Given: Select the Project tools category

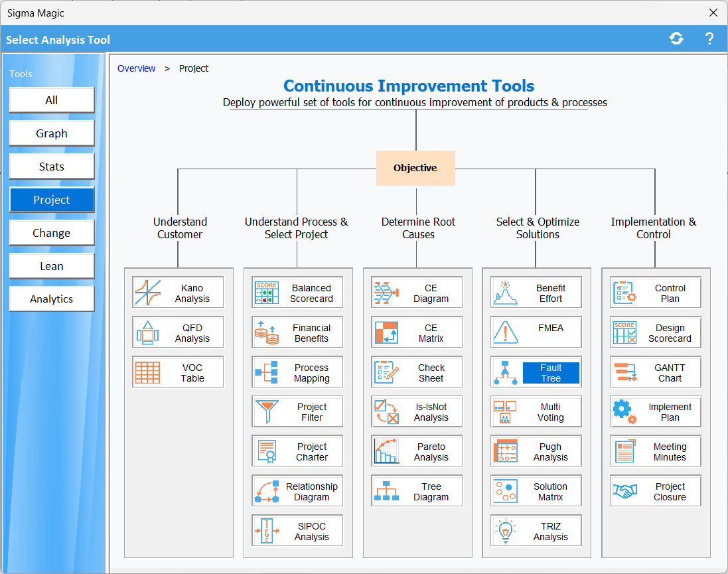Looking at the screenshot, I should [x=52, y=200].
